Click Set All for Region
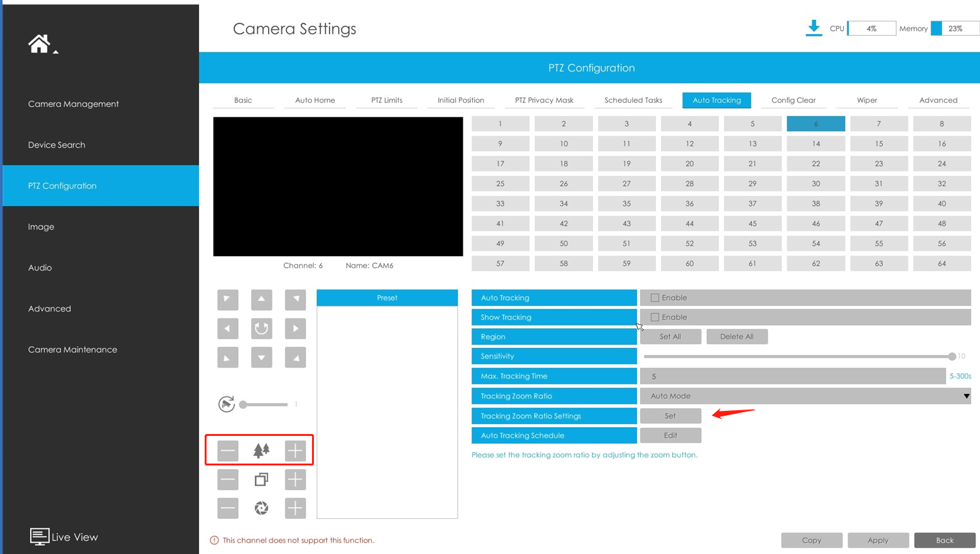The height and width of the screenshot is (554, 980). (670, 337)
